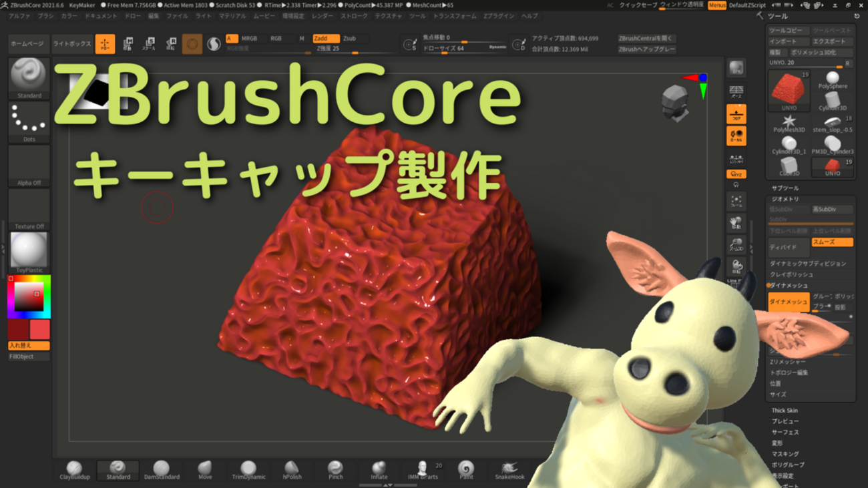Select the hPolish brush

pyautogui.click(x=292, y=471)
